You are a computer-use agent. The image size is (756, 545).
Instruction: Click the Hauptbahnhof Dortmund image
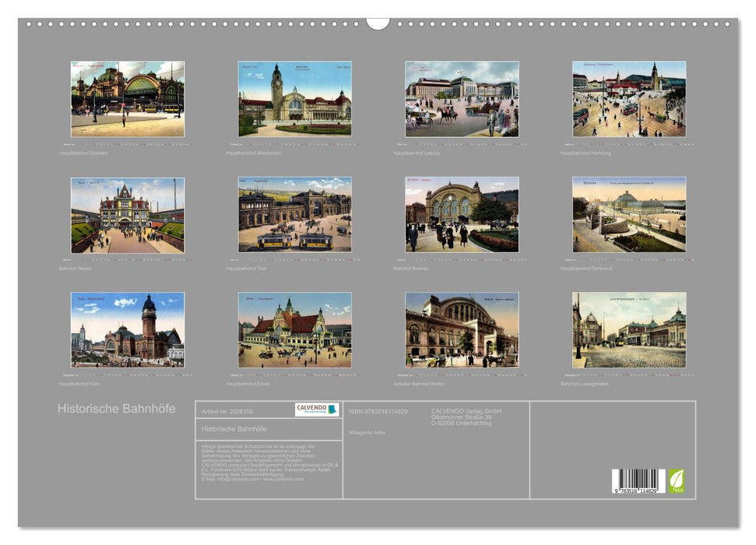click(x=629, y=214)
